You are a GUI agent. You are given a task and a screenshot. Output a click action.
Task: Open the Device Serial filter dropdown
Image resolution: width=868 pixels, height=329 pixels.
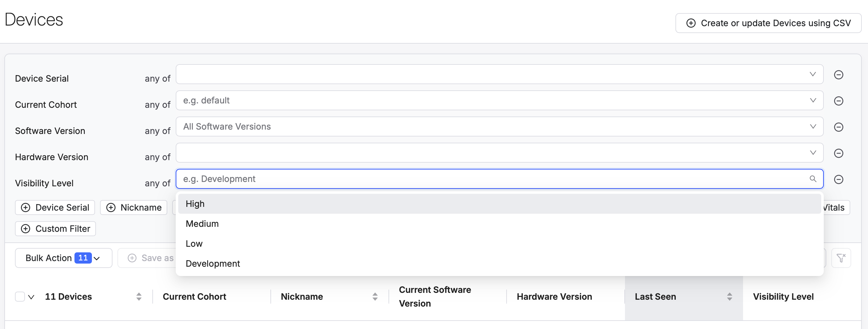(x=499, y=74)
